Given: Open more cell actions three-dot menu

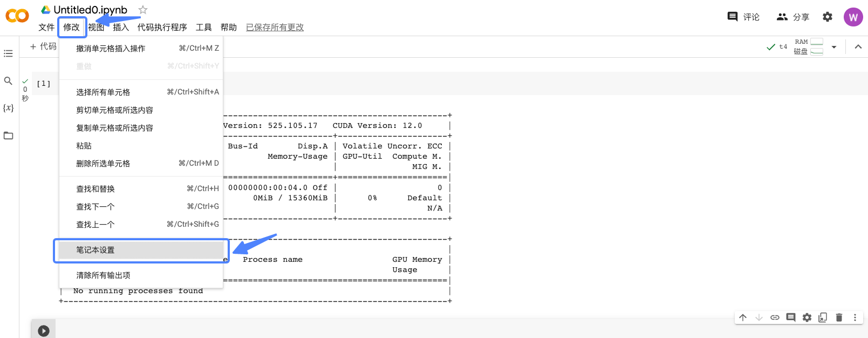Looking at the screenshot, I should click(x=855, y=317).
